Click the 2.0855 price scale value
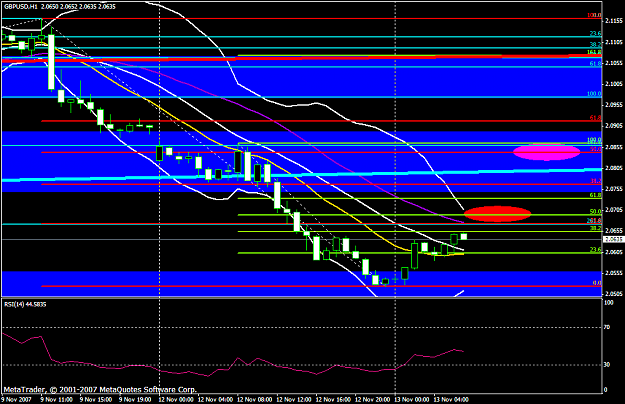Viewport: 625px width, 404px height. click(x=613, y=147)
